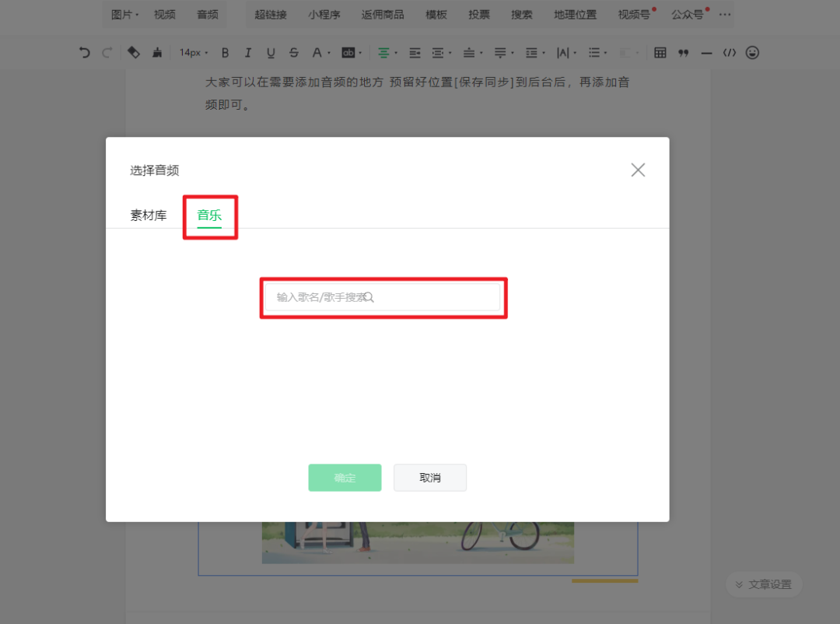Select the format painter eraser icon
Screen dimensions: 840x624
134,53
